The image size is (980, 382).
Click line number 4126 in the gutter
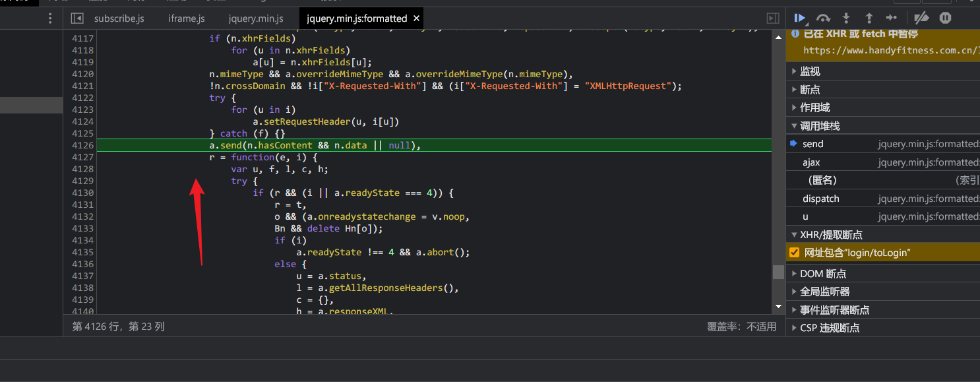[82, 145]
